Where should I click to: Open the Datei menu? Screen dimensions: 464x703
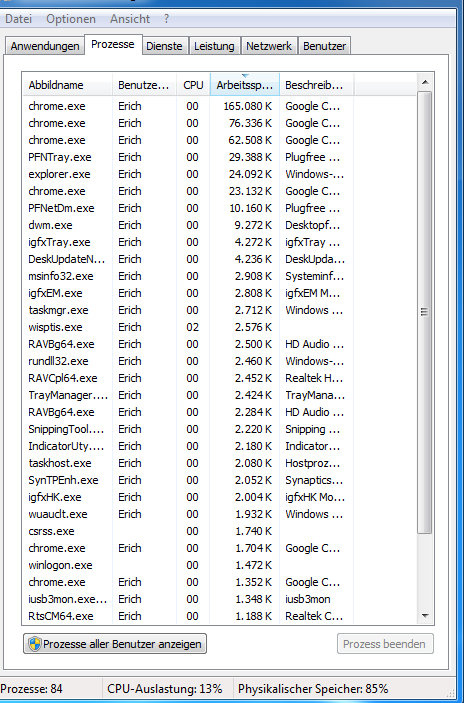click(18, 19)
